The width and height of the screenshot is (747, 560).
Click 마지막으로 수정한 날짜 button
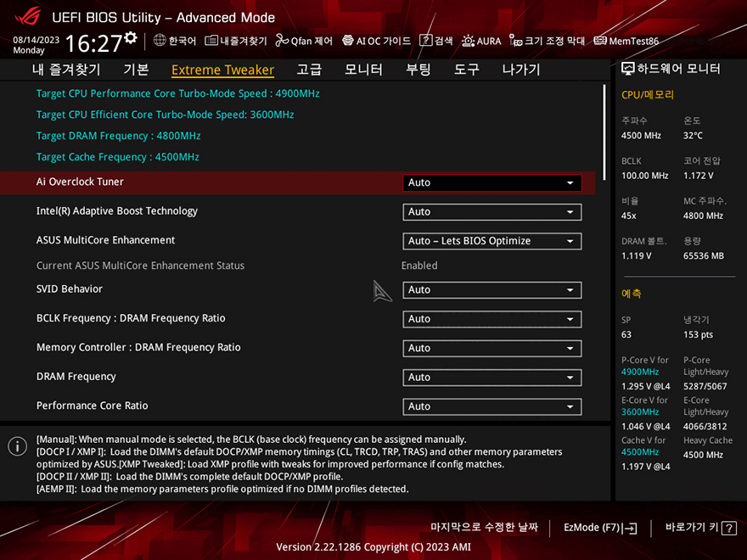484,527
